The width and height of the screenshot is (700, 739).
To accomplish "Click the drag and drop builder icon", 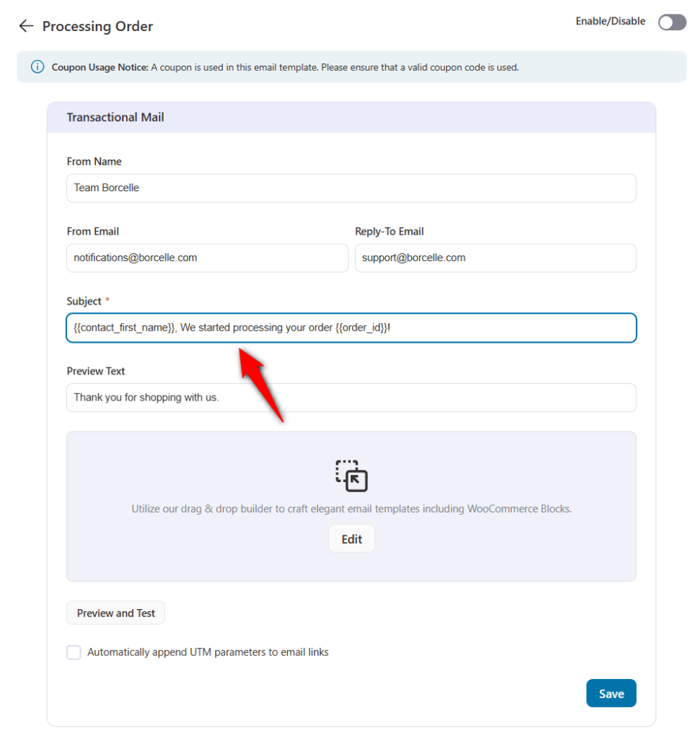I will coord(351,476).
